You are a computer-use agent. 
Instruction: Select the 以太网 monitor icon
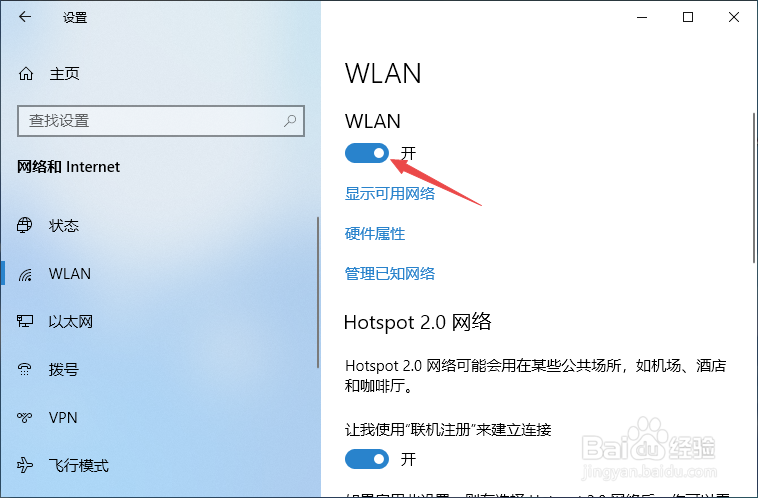click(x=25, y=321)
